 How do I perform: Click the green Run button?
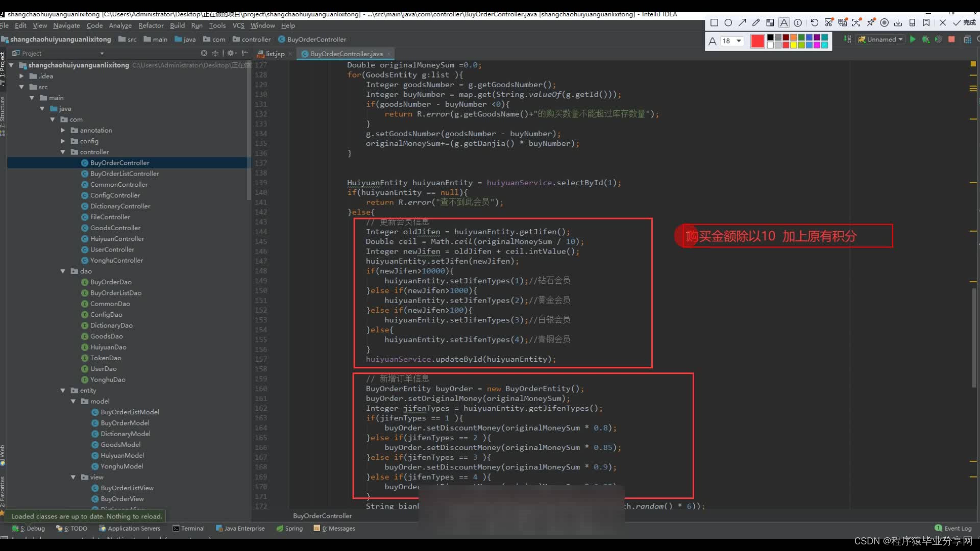pos(913,39)
